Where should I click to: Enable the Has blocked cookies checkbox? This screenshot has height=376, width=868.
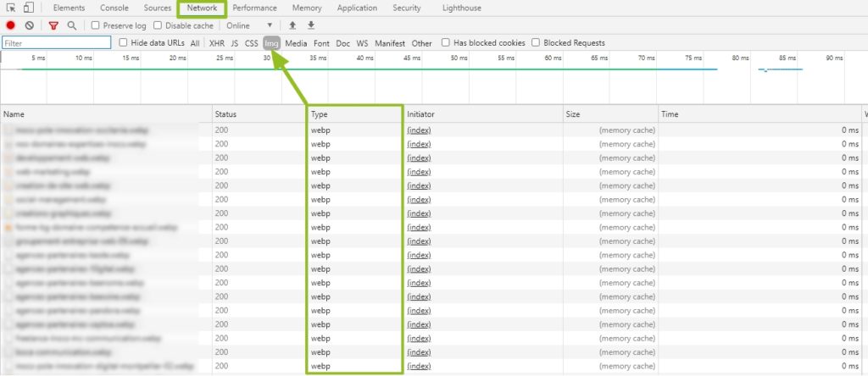coord(446,42)
